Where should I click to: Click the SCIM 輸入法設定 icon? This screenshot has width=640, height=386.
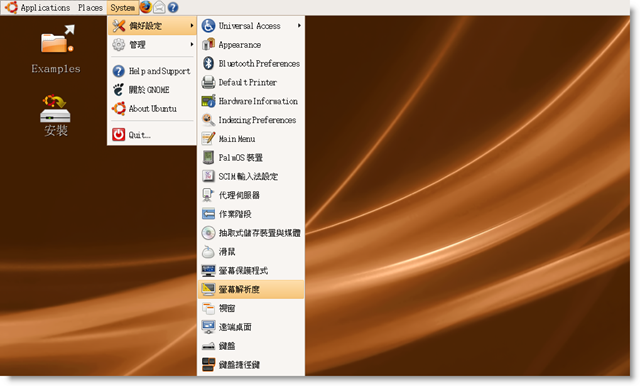tap(208, 176)
